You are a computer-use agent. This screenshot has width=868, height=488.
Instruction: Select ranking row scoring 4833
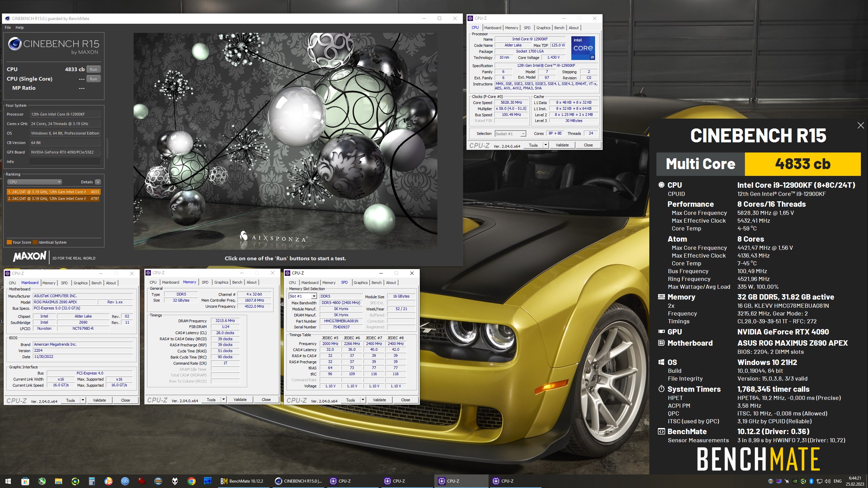pyautogui.click(x=54, y=192)
